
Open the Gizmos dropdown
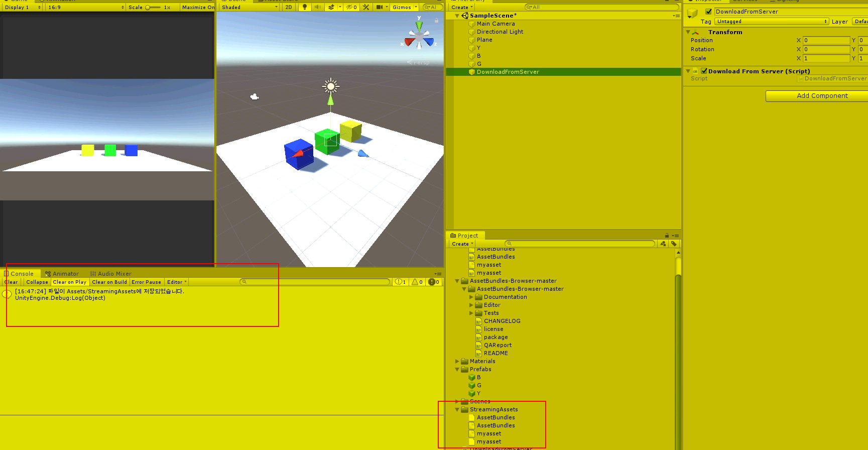click(x=405, y=7)
